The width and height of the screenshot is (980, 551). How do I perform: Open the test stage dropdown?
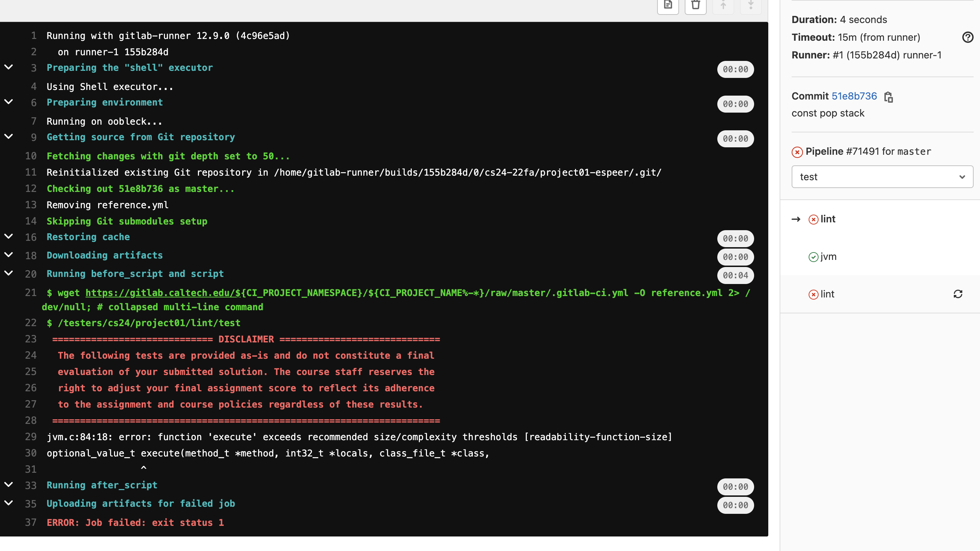pyautogui.click(x=882, y=177)
